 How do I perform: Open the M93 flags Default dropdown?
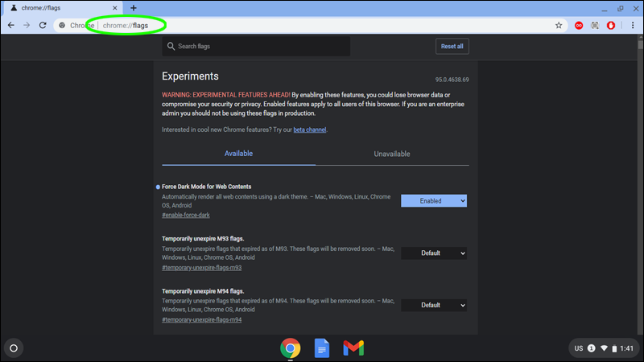pos(434,253)
